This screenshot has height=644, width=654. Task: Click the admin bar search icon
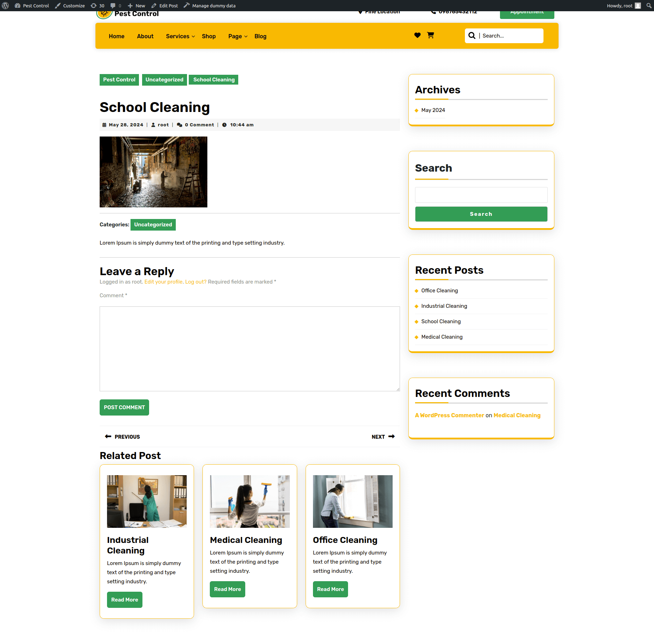tap(649, 6)
